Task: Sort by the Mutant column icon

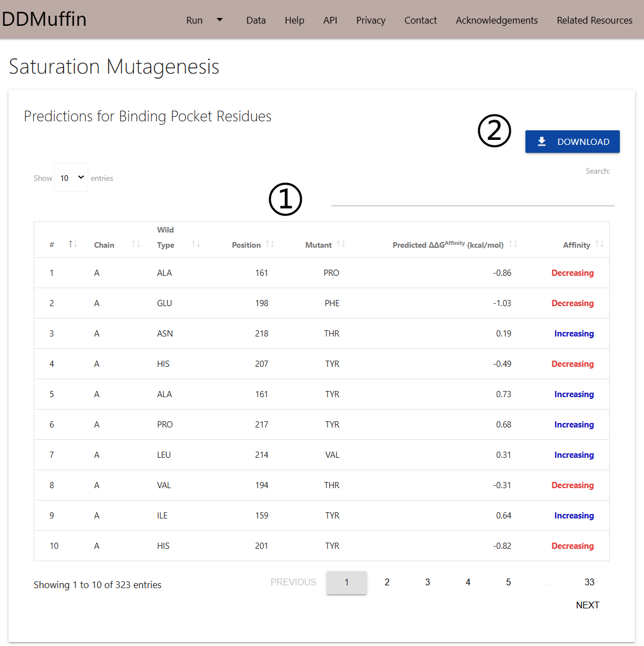Action: click(x=341, y=244)
